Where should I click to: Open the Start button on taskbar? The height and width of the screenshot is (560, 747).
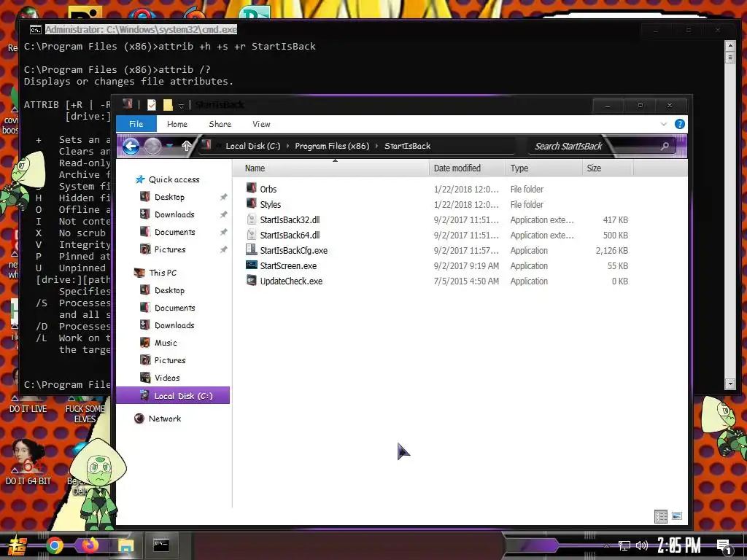click(x=16, y=545)
